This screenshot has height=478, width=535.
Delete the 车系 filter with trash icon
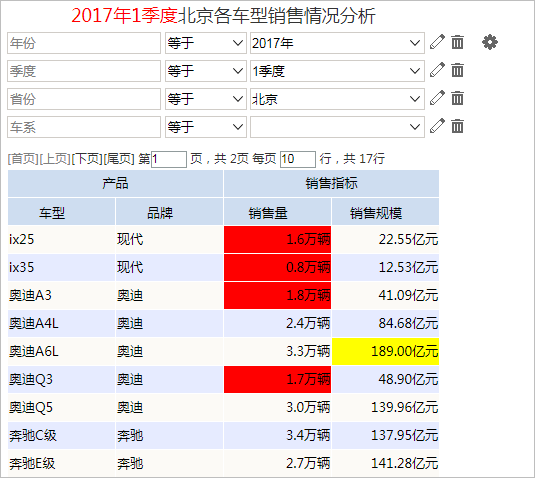[457, 126]
